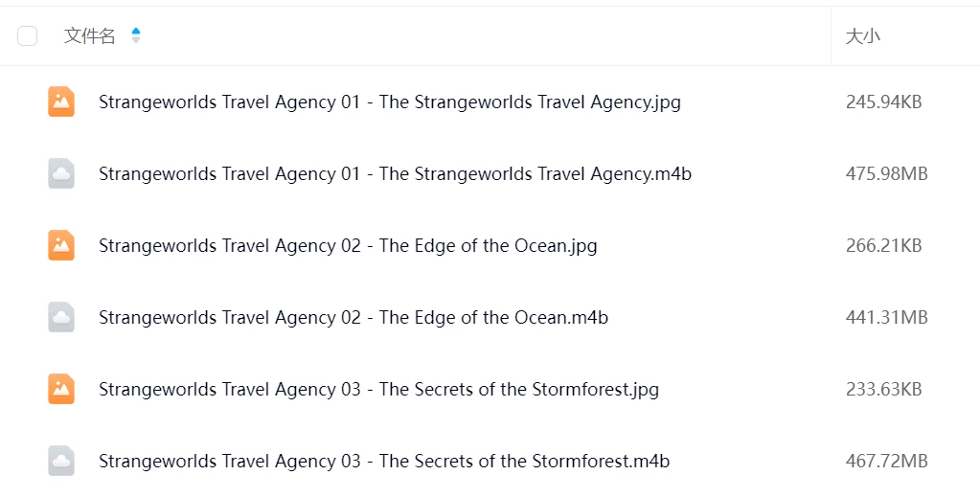This screenshot has height=498, width=980.
Task: Click the 大小 column header
Action: click(x=862, y=36)
